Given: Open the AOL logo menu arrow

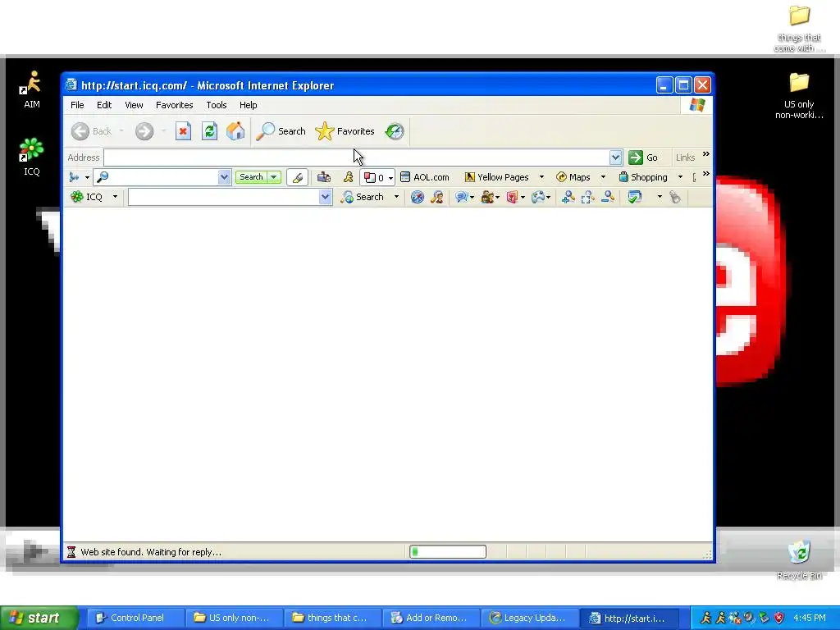Looking at the screenshot, I should pos(87,177).
